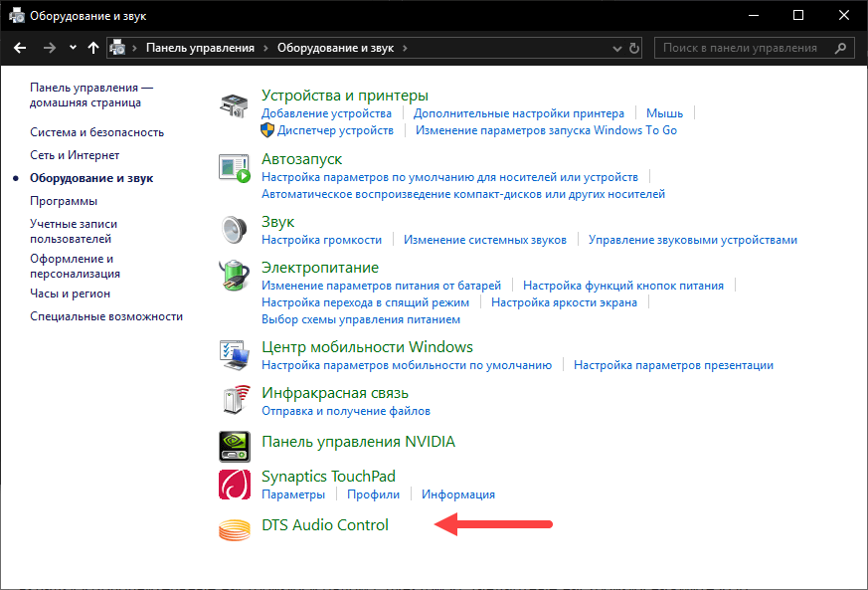Open the Мышь settings link
Image resolution: width=868 pixels, height=590 pixels.
pos(665,113)
